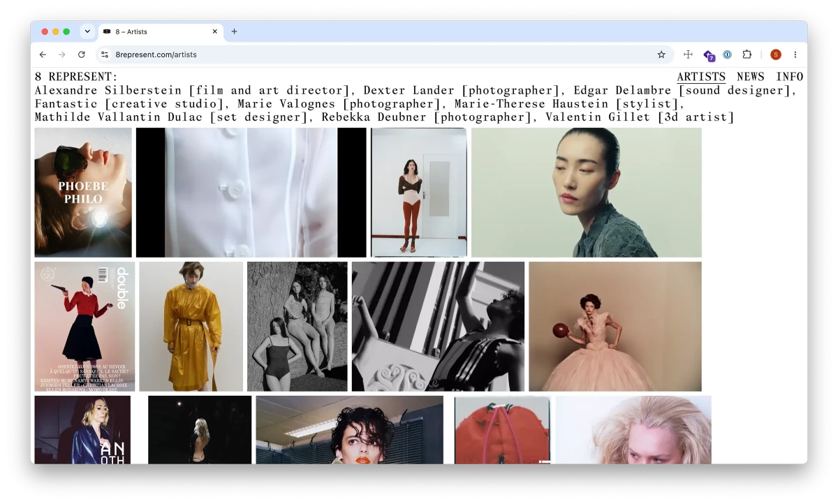This screenshot has height=504, width=838.
Task: Open Valentin Gillet 3d artist link
Action: (x=640, y=117)
